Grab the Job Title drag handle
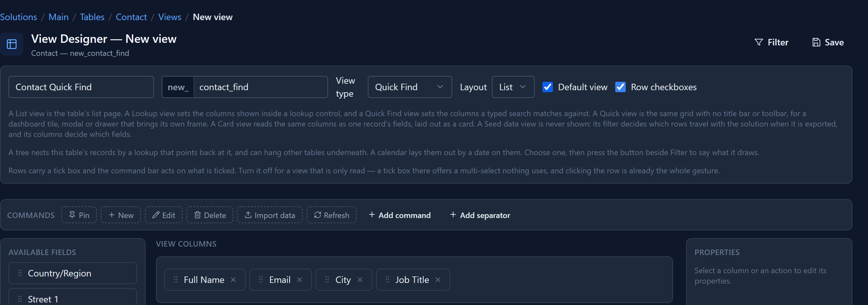This screenshot has height=305, width=868. coord(388,279)
